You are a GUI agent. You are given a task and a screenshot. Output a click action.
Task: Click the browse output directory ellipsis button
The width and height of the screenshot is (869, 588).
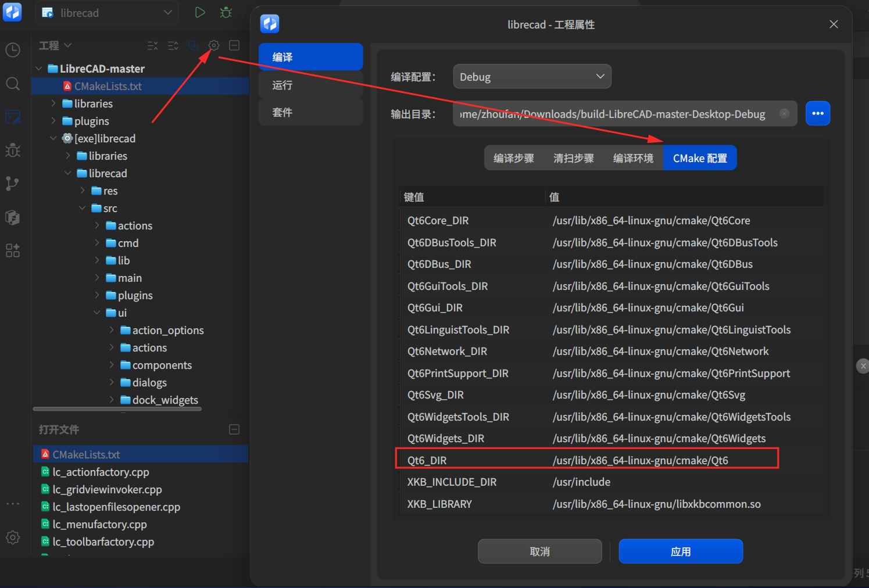coord(818,113)
